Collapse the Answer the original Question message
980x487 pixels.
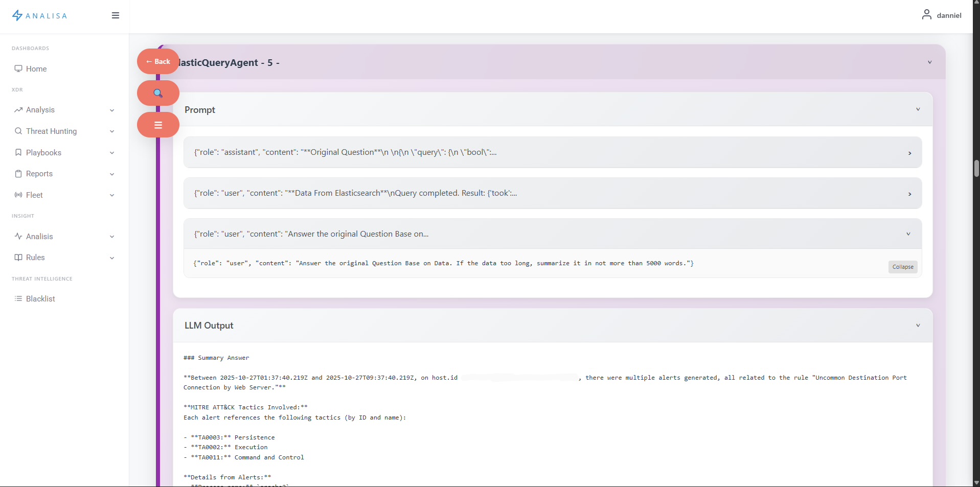click(553, 234)
